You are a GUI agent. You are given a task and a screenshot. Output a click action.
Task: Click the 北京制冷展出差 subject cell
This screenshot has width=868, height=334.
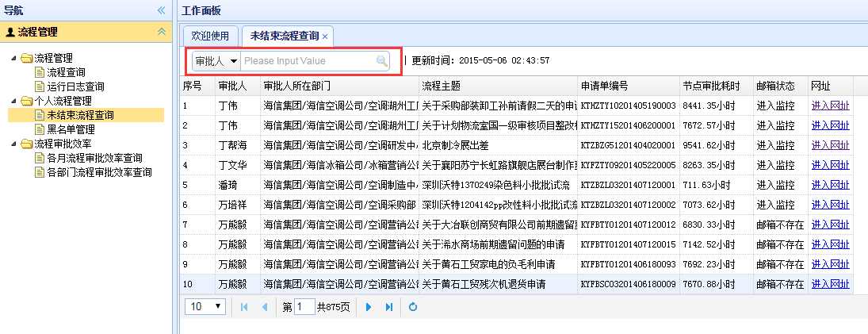(x=499, y=146)
